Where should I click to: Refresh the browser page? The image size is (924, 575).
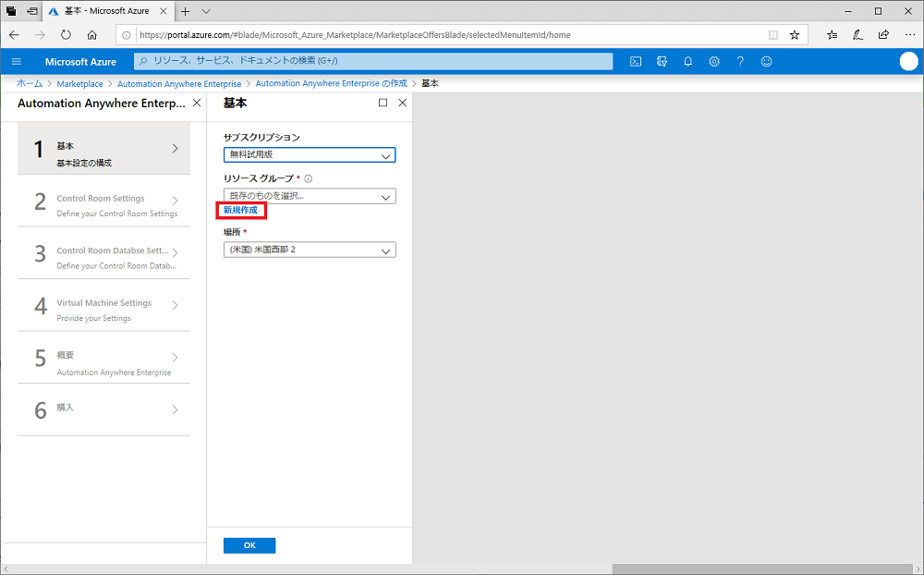(66, 35)
